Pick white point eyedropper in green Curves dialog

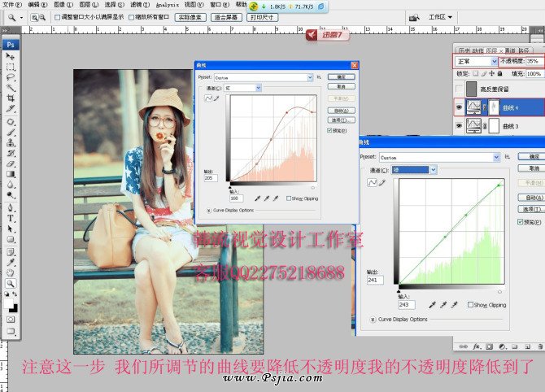[454, 305]
